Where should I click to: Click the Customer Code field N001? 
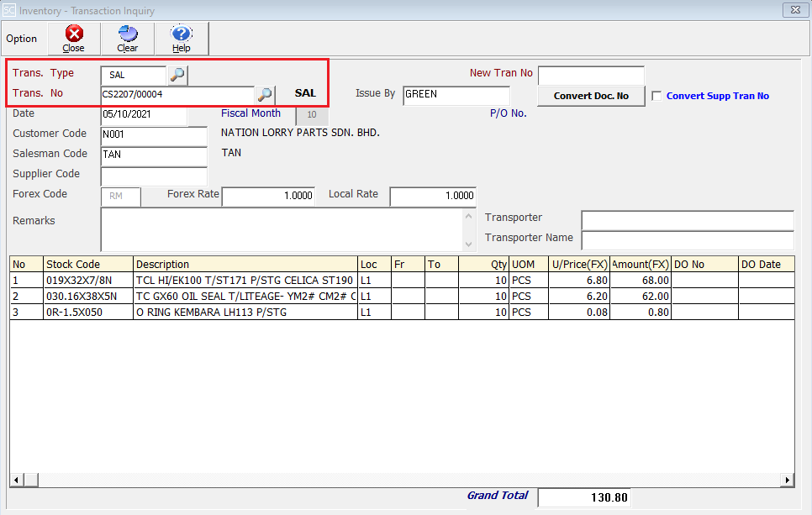154,135
